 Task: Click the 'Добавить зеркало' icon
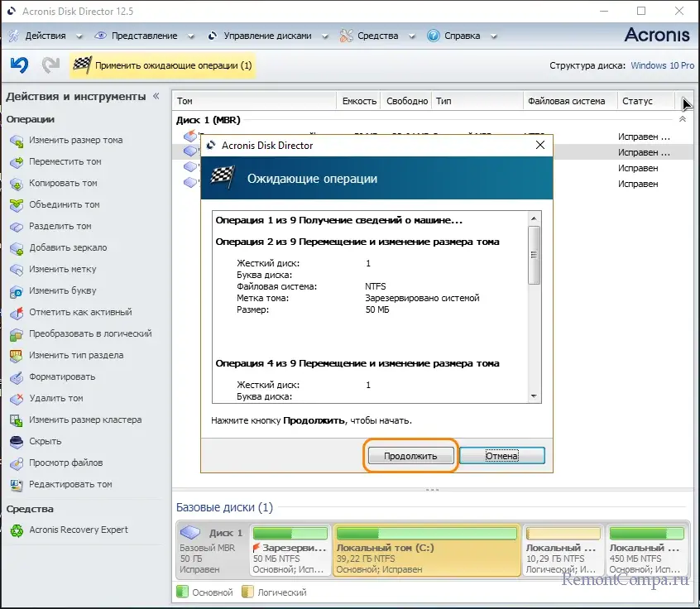(x=17, y=247)
